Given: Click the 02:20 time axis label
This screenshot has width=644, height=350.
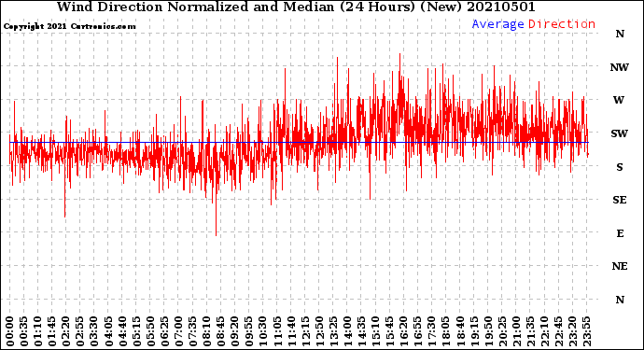Looking at the screenshot, I should [x=66, y=331].
